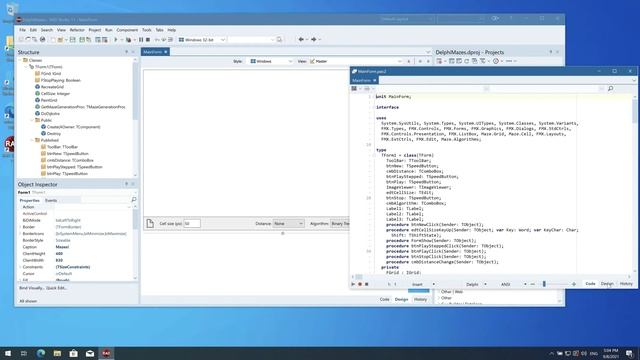Click the macro stop icon in floating editor
Screen dimensions: 640x360
click(x=367, y=284)
